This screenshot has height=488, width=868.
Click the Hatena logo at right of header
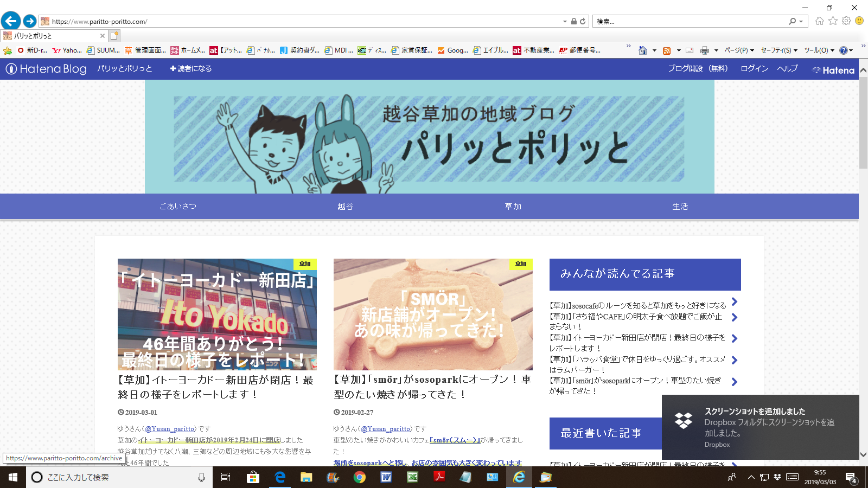click(833, 70)
